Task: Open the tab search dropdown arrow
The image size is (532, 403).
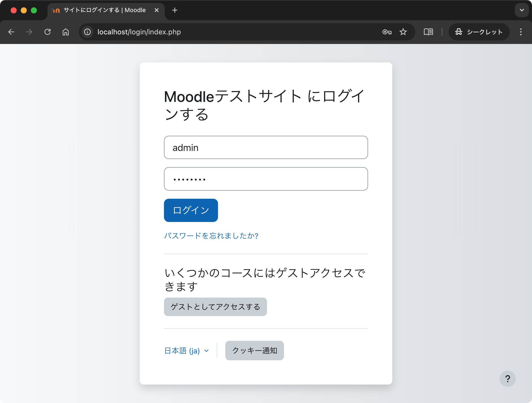Action: click(x=522, y=10)
